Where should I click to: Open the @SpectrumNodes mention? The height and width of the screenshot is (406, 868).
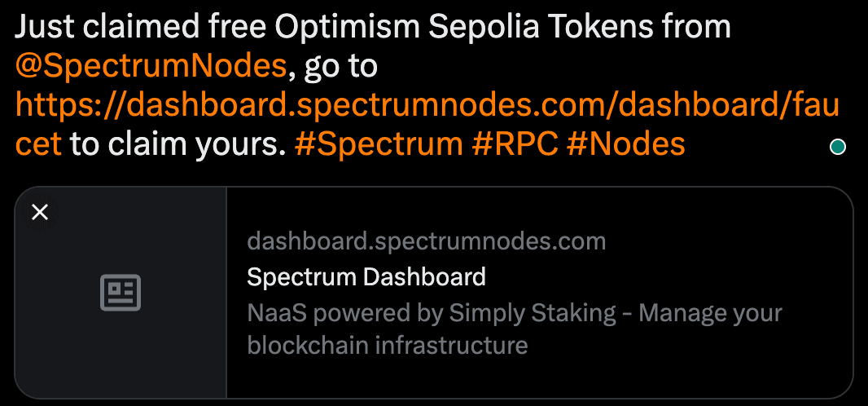pyautogui.click(x=151, y=67)
